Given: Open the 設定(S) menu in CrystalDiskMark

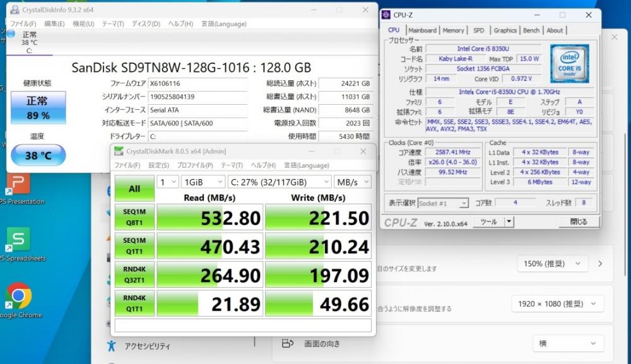Looking at the screenshot, I should click(x=158, y=165).
